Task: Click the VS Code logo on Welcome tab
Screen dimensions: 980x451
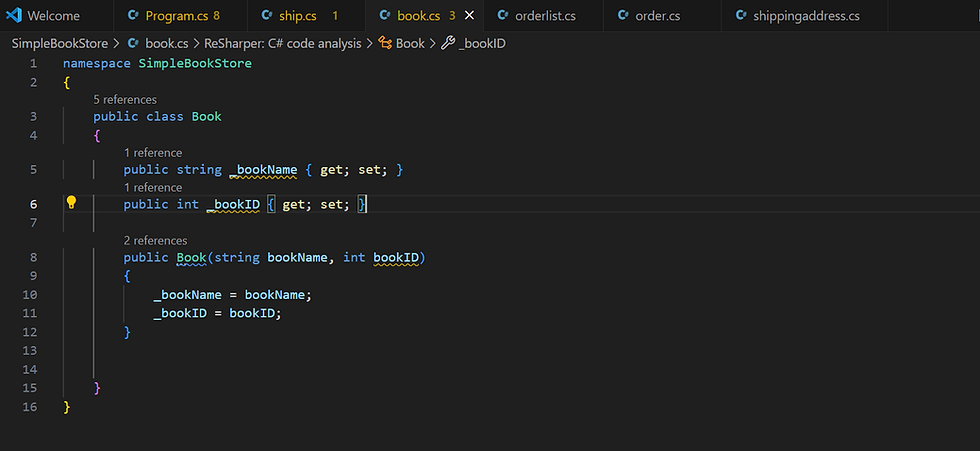Action: tap(14, 16)
